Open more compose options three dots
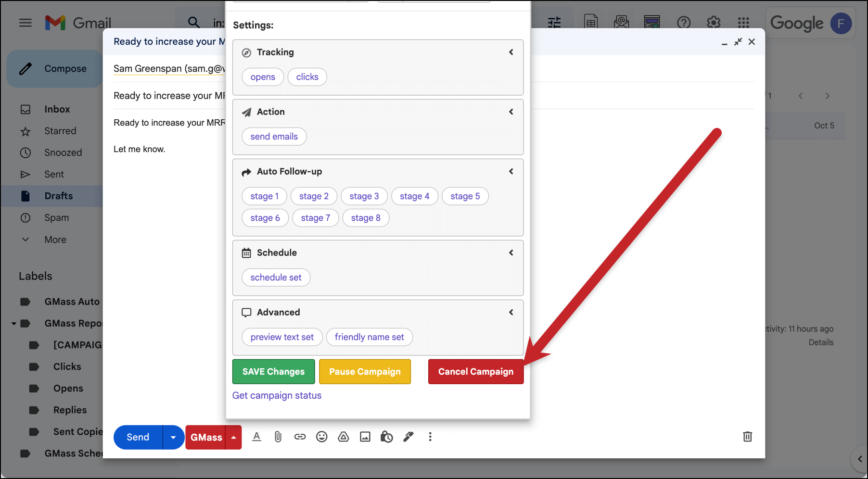Image resolution: width=868 pixels, height=479 pixels. pyautogui.click(x=430, y=437)
